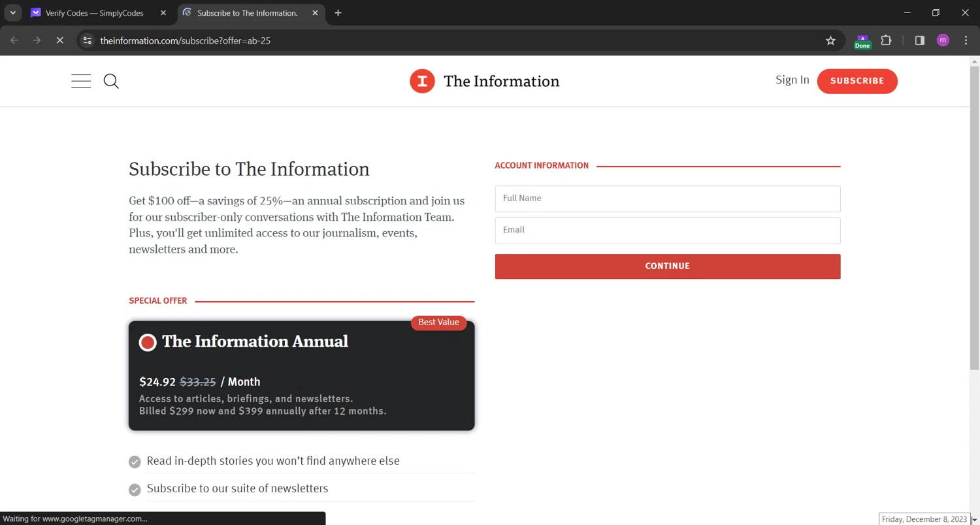980x525 pixels.
Task: Go forward in browser history
Action: [37, 40]
